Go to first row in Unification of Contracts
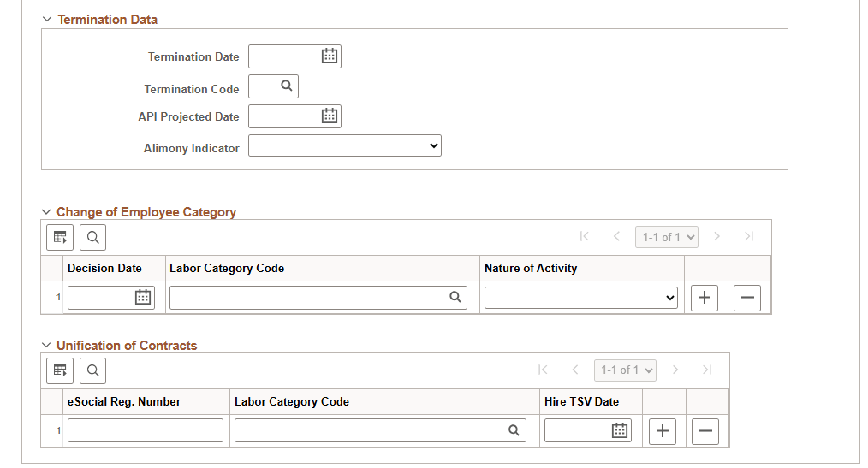The width and height of the screenshot is (868, 468). 543,370
